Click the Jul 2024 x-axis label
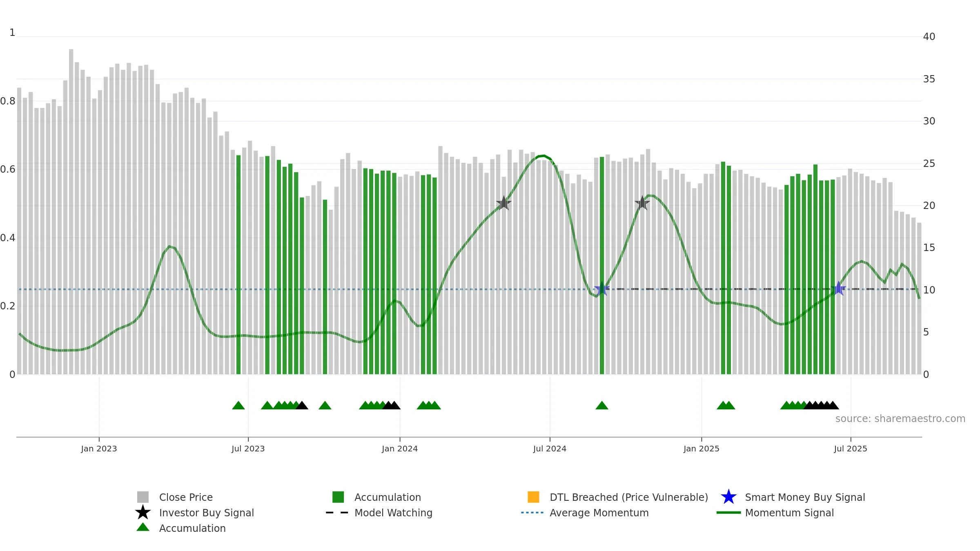980x551 pixels. tap(550, 449)
